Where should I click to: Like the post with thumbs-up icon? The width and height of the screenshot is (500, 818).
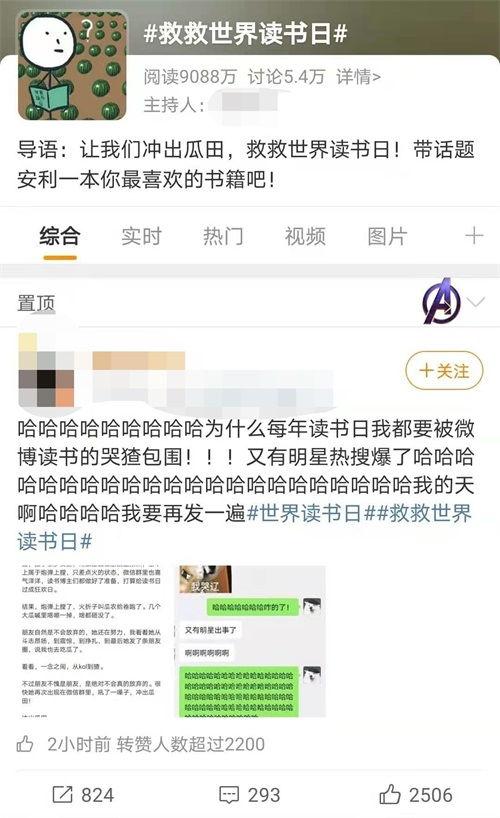(x=389, y=794)
